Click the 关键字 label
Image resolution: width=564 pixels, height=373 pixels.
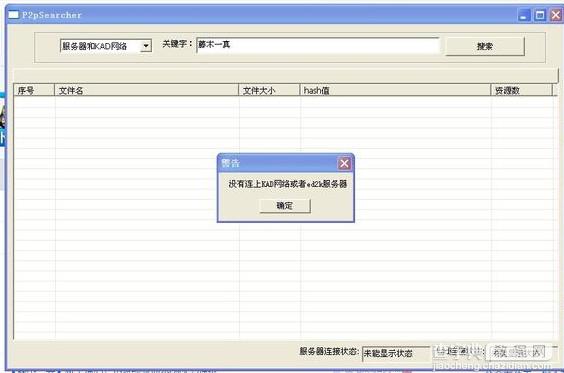tap(177, 44)
